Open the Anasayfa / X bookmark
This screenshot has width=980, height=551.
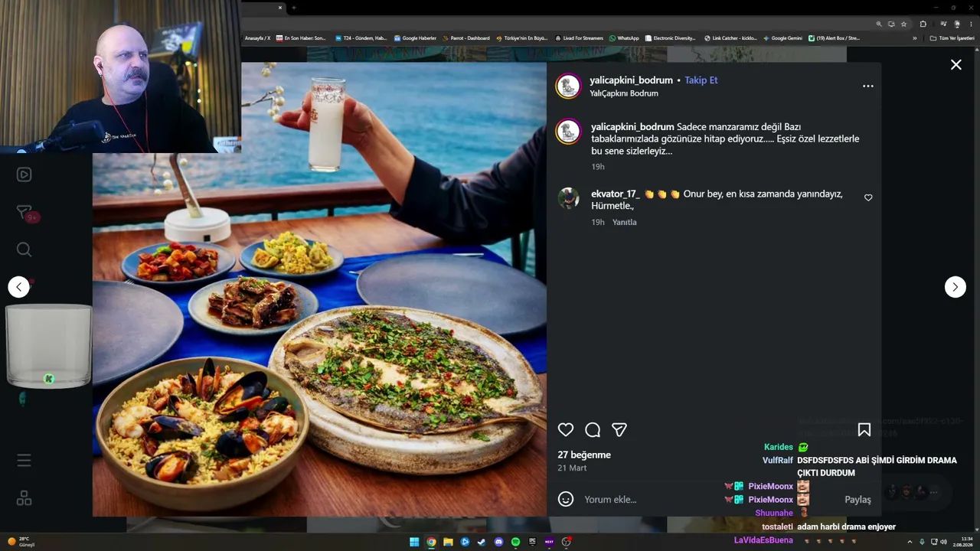tap(257, 38)
